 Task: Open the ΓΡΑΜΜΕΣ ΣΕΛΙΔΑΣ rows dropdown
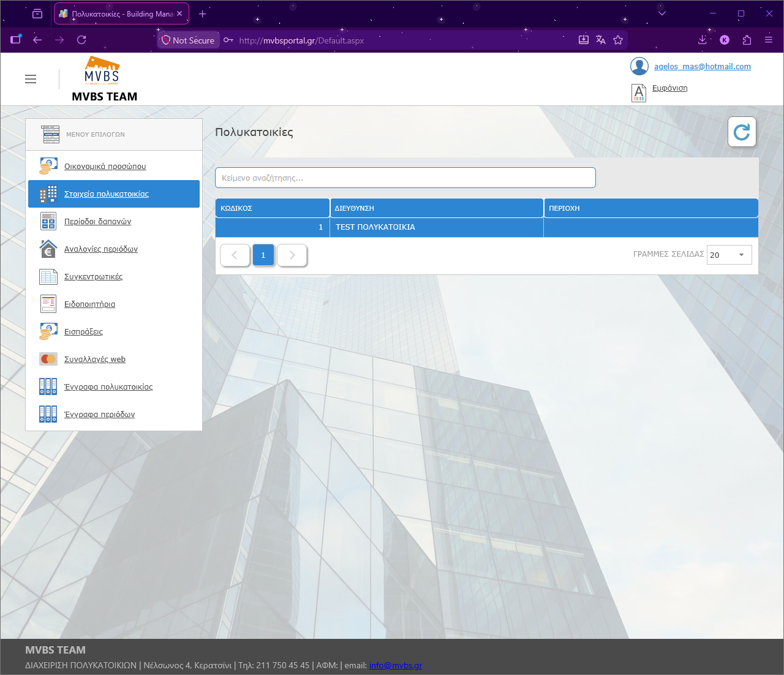click(729, 255)
